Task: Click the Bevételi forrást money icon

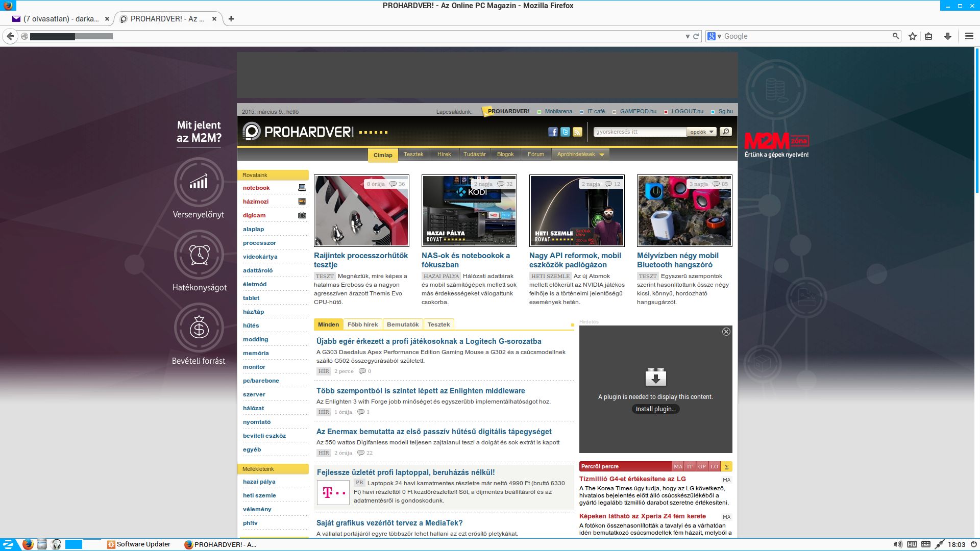Action: (x=199, y=328)
